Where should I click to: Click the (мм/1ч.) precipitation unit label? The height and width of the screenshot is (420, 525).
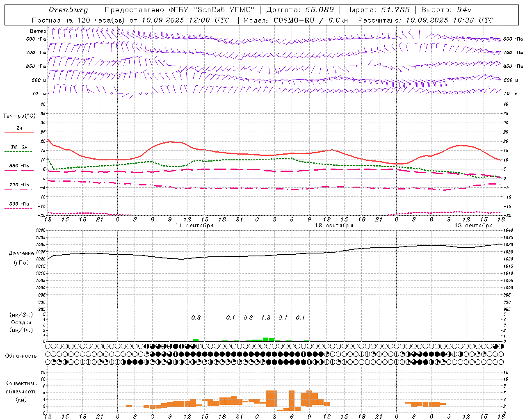[21, 330]
